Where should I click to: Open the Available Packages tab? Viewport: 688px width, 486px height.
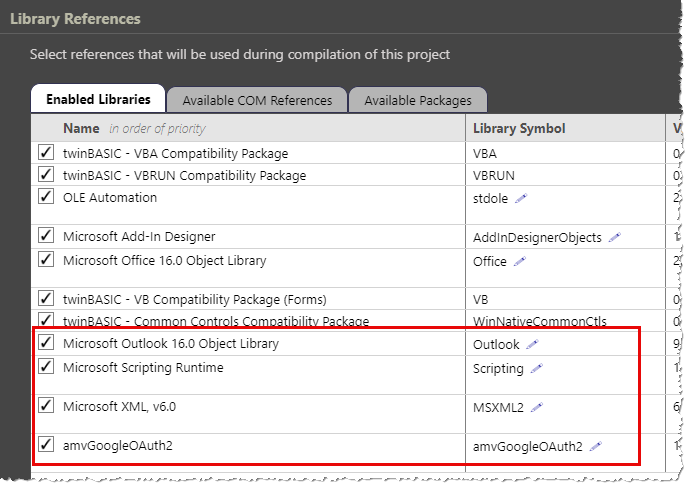(x=417, y=100)
